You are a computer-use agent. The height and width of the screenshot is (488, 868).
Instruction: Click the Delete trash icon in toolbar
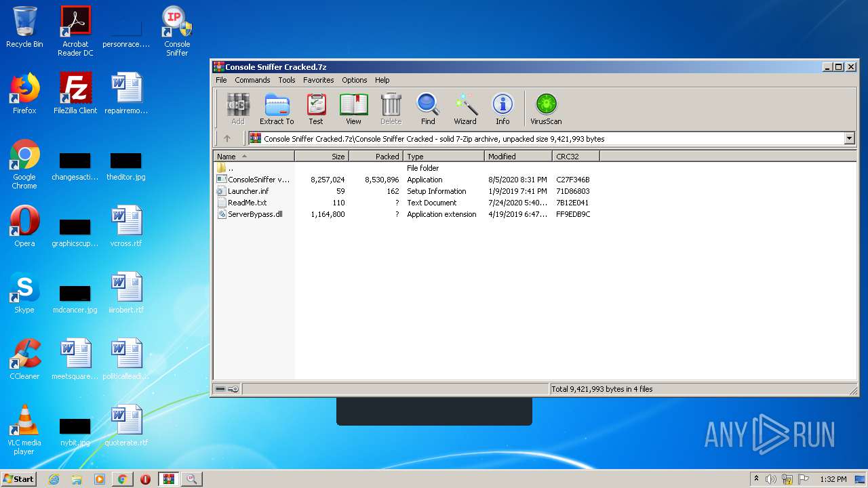point(391,109)
